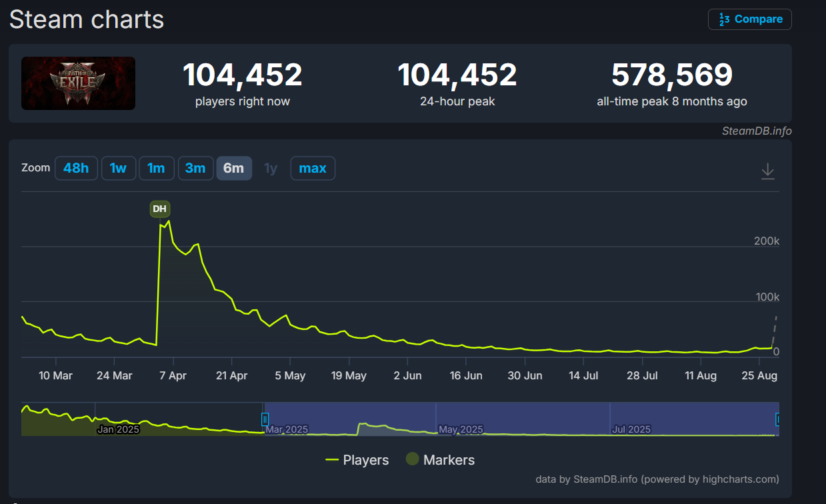
Task: Select the 6m zoom range
Action: 234,168
